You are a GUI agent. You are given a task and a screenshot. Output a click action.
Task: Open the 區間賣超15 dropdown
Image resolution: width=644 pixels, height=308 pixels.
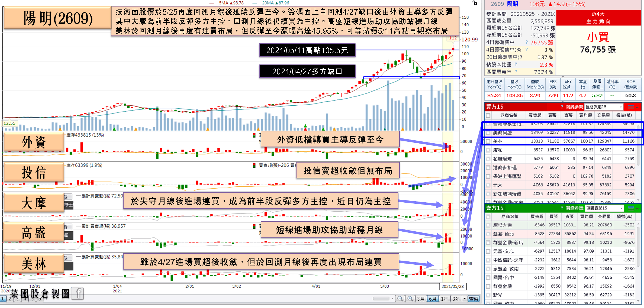(x=621, y=208)
